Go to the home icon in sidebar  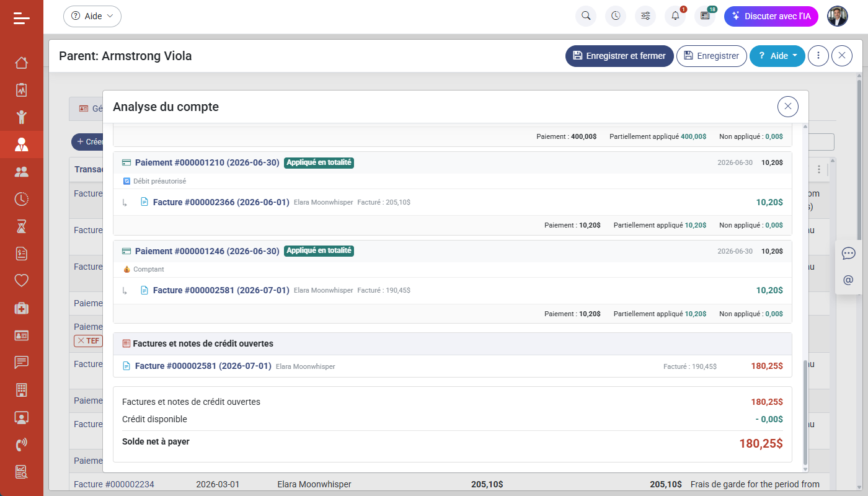tap(22, 63)
